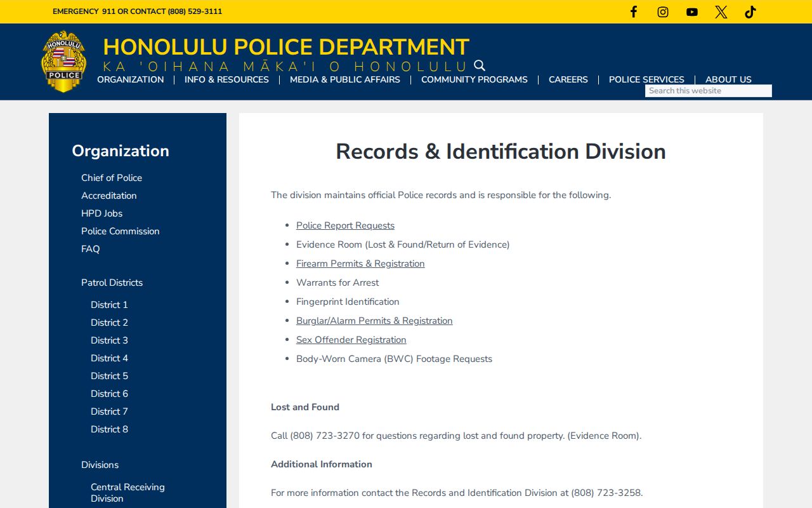Open Central Receiving Division sidebar link
The width and height of the screenshot is (812, 508).
[128, 493]
